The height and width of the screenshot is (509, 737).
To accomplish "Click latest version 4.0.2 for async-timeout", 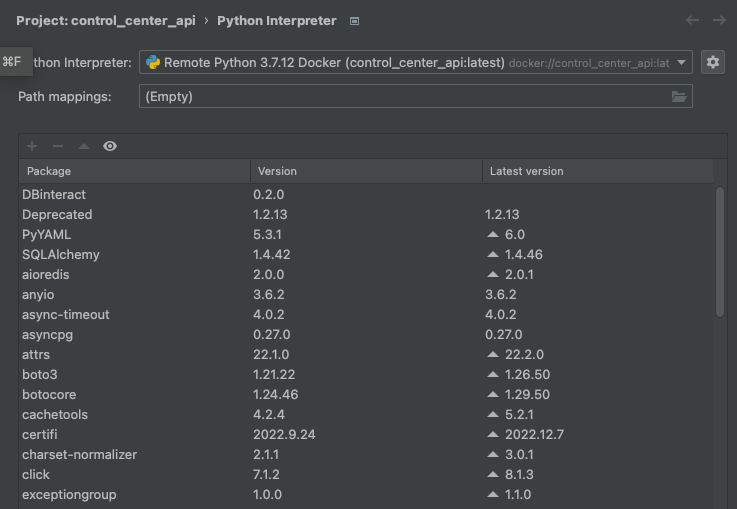I will tap(501, 314).
